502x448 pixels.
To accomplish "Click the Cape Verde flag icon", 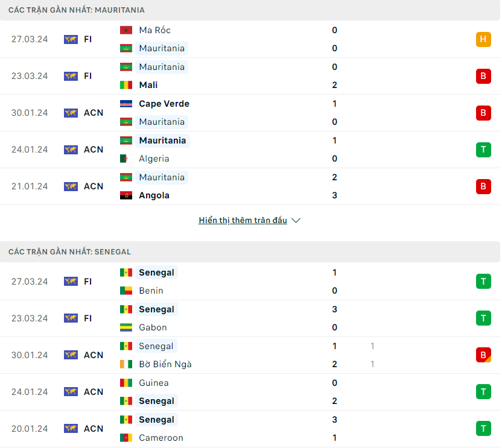I will point(126,104).
